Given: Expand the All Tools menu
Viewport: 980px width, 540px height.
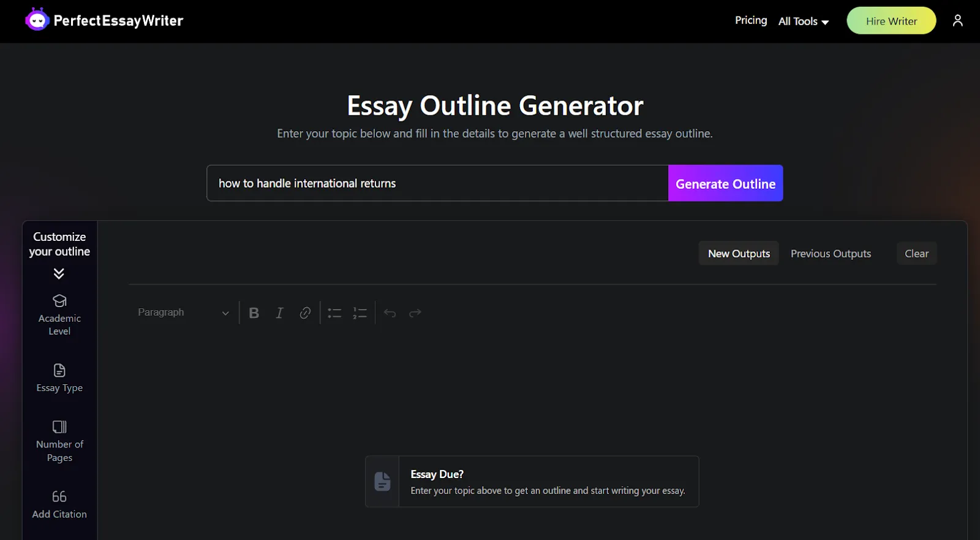Looking at the screenshot, I should (804, 21).
